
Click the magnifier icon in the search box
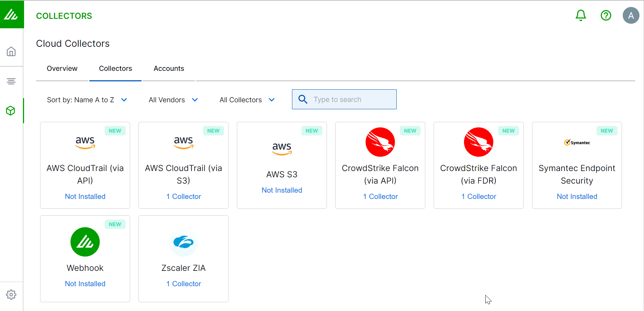[303, 99]
